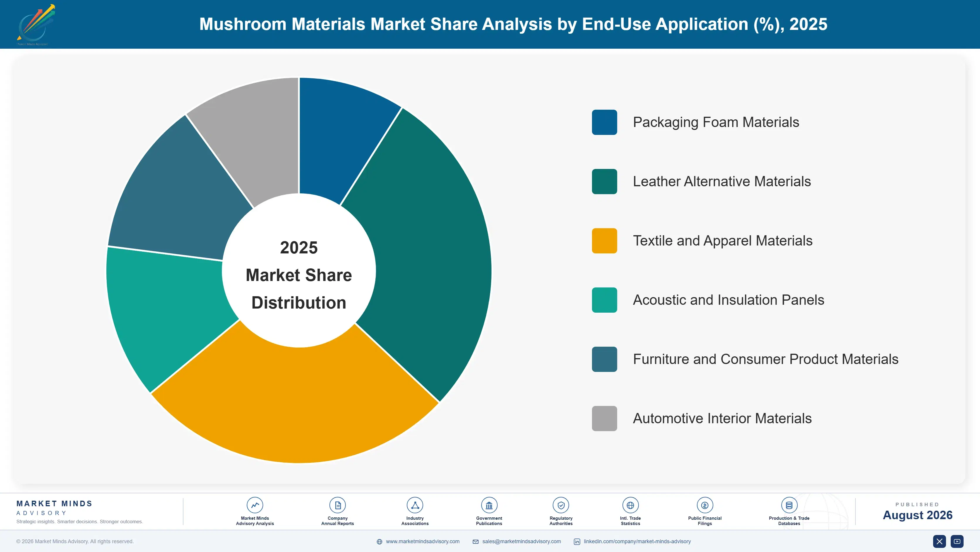This screenshot has width=980, height=552.
Task: Click the Market Minds Advisory Analysis icon
Action: pos(254,505)
